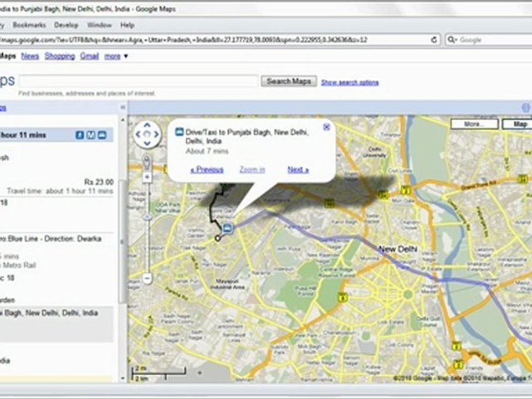Viewport: 532px width, 399px height.
Task: Click the route start circle marker
Action: point(218,238)
